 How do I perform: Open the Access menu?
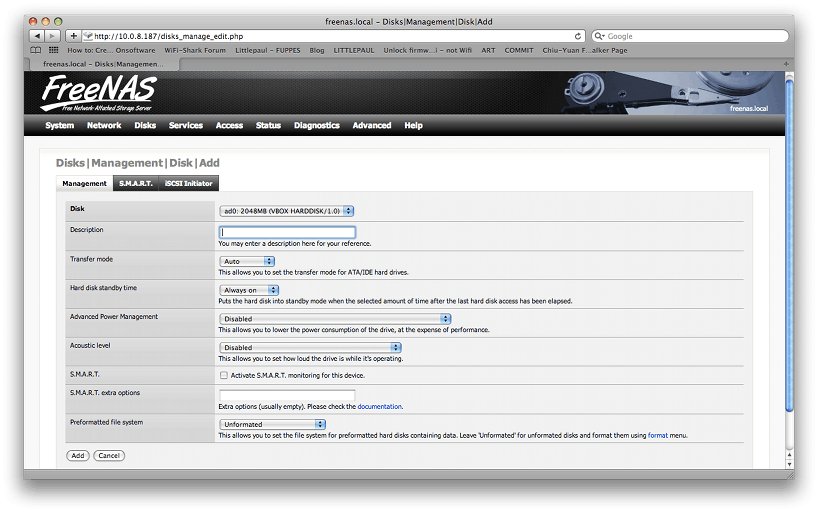(230, 125)
